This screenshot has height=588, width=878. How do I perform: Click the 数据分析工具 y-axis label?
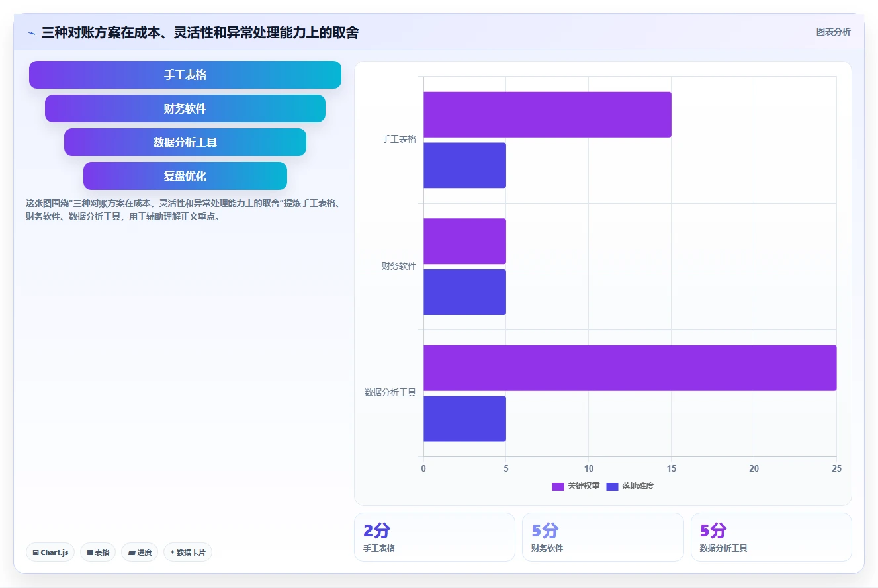[390, 393]
